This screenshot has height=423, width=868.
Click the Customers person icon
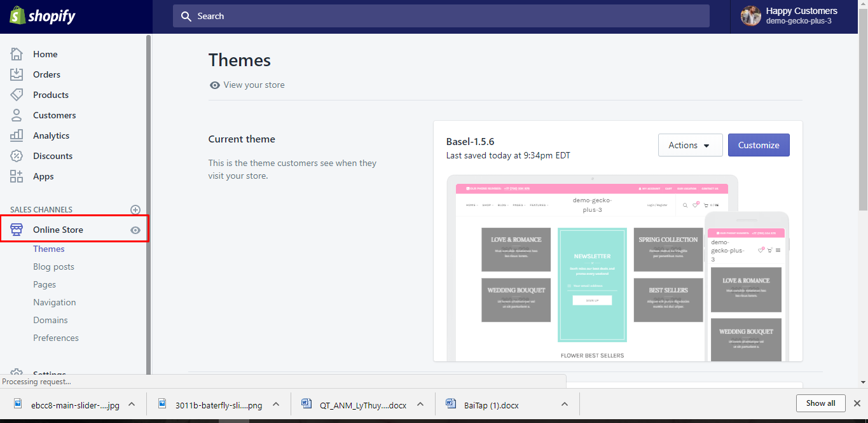point(17,115)
